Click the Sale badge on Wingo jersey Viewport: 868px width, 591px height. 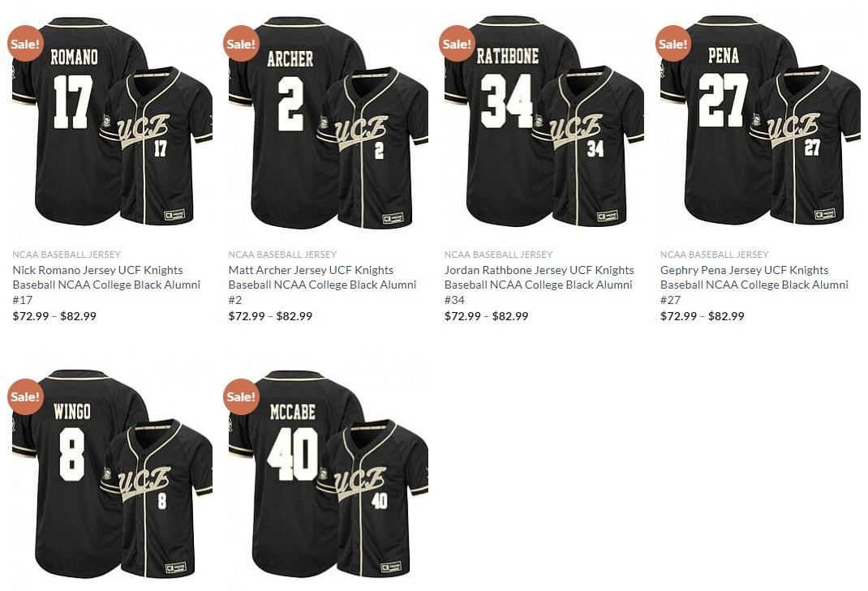click(x=25, y=396)
